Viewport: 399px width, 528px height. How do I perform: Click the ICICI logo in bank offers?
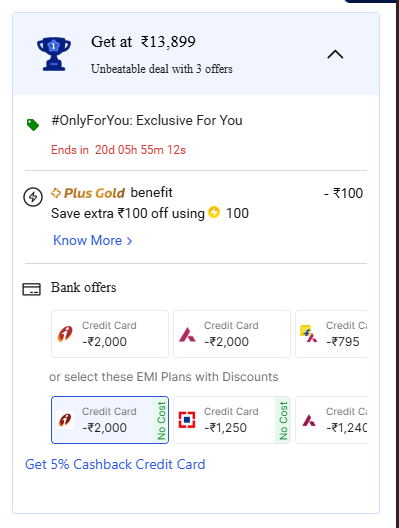pyautogui.click(x=65, y=334)
